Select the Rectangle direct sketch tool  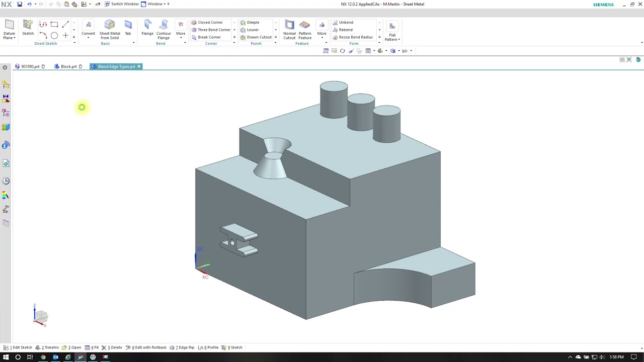pos(54,24)
